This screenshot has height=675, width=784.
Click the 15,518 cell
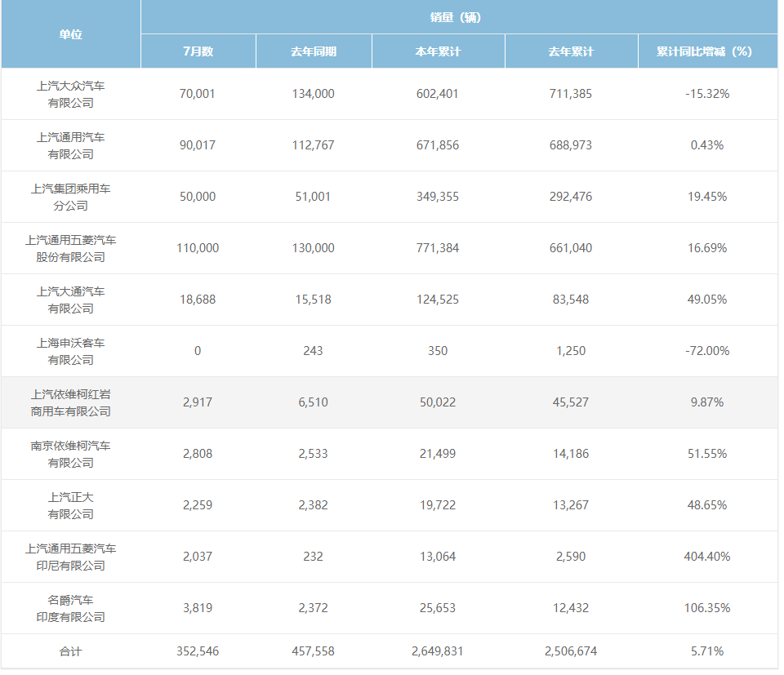coord(313,300)
